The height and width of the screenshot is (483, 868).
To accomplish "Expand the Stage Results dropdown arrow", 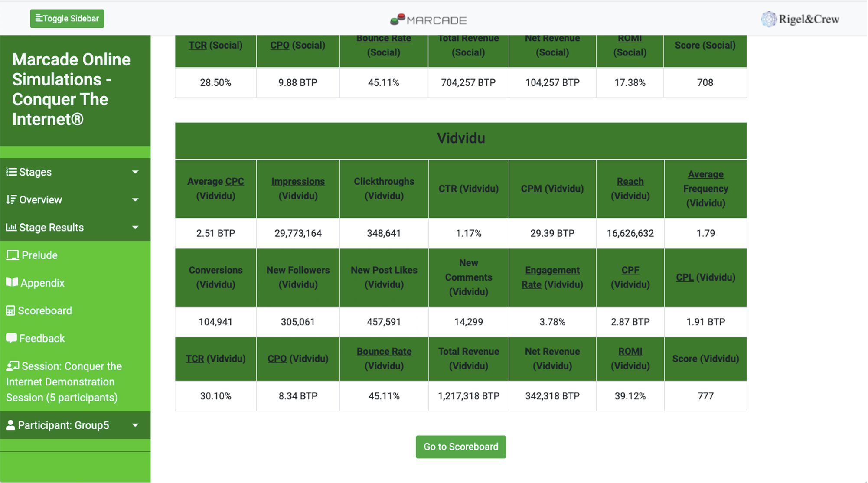I will pos(135,228).
